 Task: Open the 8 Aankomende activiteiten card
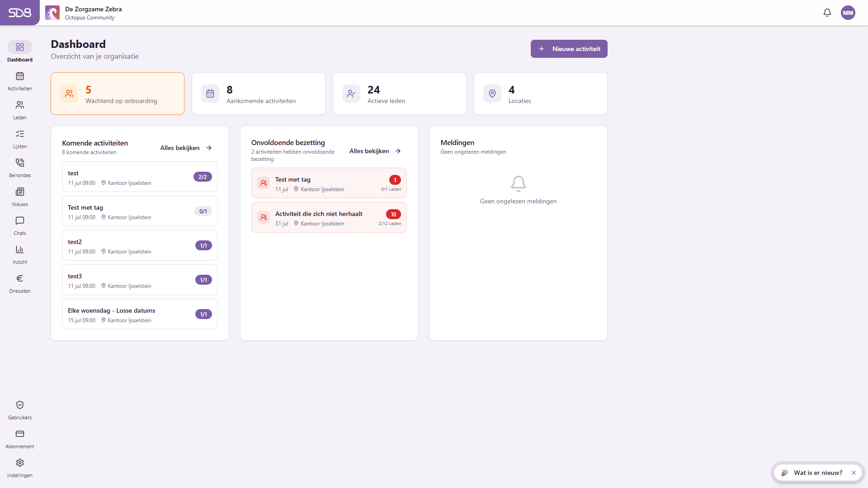(x=259, y=94)
